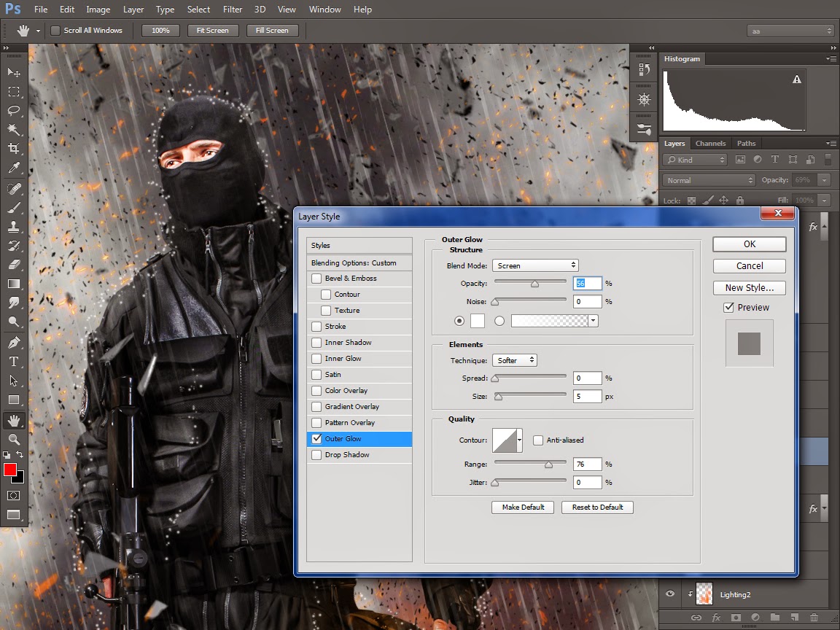Select the Pen tool
Viewport: 840px width, 630px height.
coord(14,342)
